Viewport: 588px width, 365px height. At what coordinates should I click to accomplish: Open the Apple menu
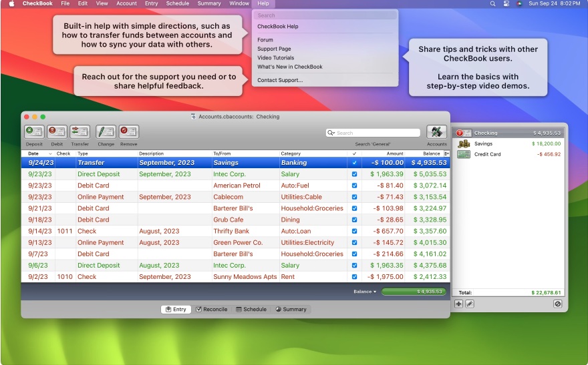pyautogui.click(x=11, y=3)
